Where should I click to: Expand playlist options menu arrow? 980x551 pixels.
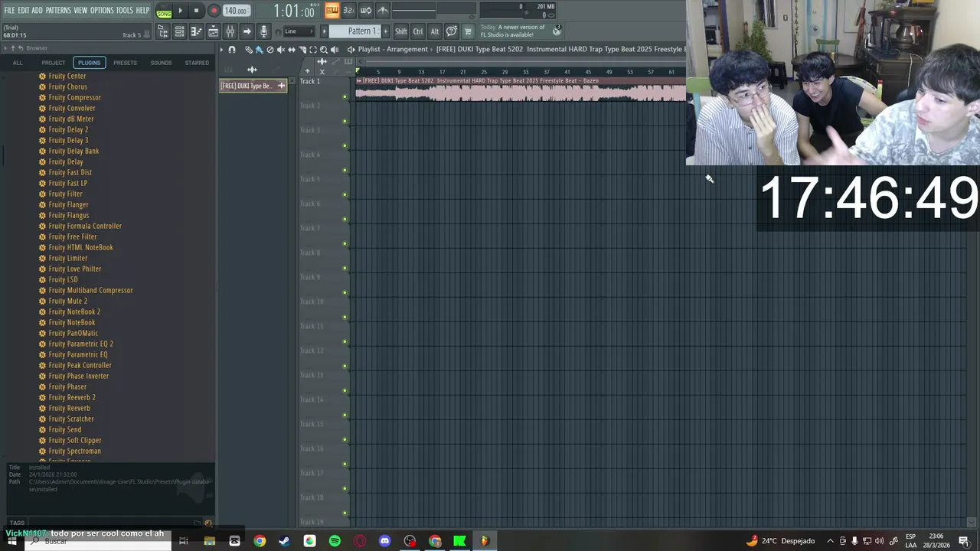(x=222, y=50)
